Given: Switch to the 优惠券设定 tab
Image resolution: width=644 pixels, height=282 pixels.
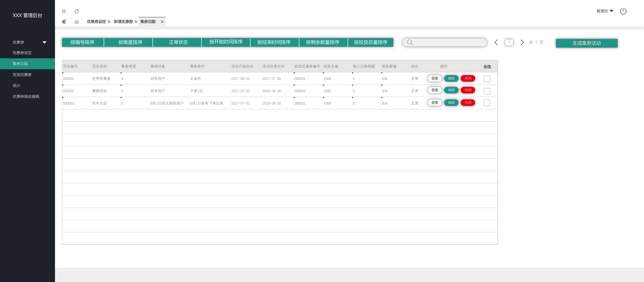Looking at the screenshot, I should click(96, 22).
